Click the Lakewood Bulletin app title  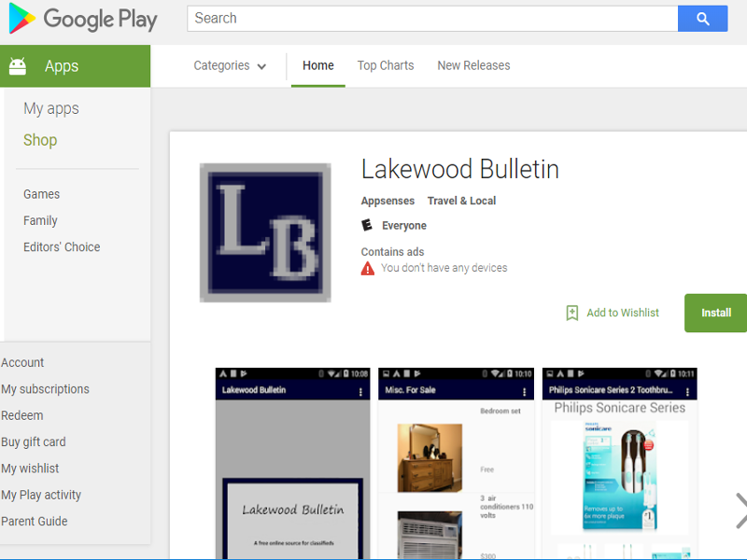tap(460, 169)
